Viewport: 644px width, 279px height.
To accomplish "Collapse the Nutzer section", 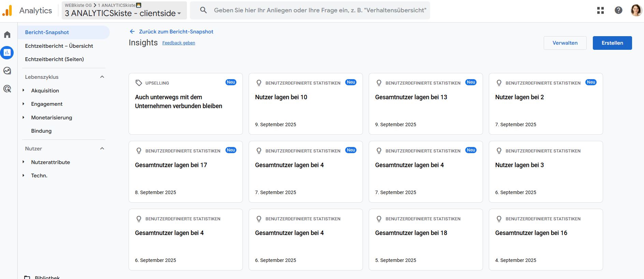I will (102, 148).
